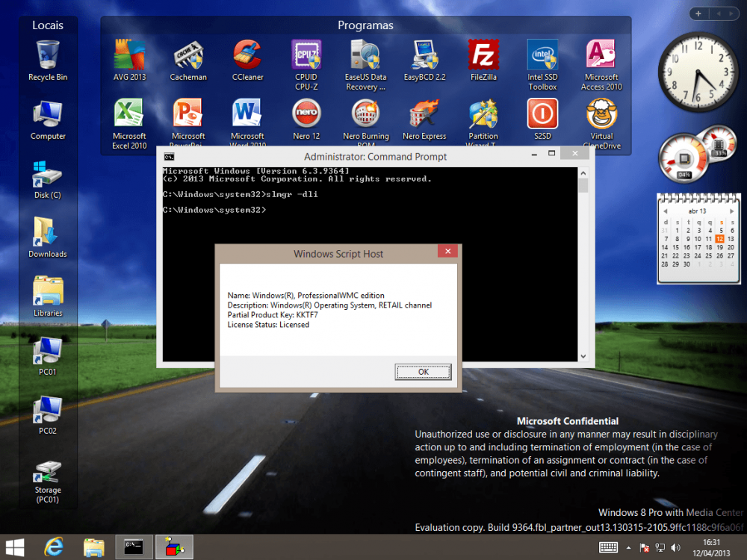Screen dimensions: 747x560
Task: Launch Microsoft Word 2010
Action: point(247,122)
